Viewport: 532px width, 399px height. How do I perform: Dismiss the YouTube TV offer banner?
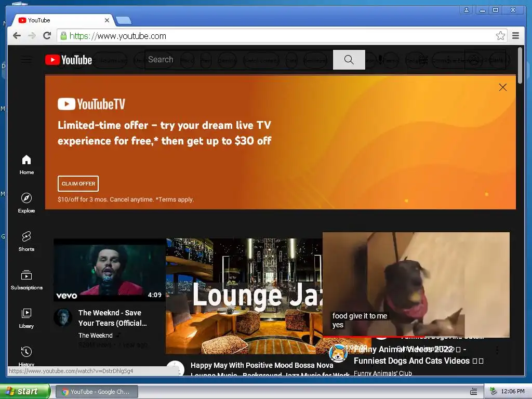coord(503,87)
